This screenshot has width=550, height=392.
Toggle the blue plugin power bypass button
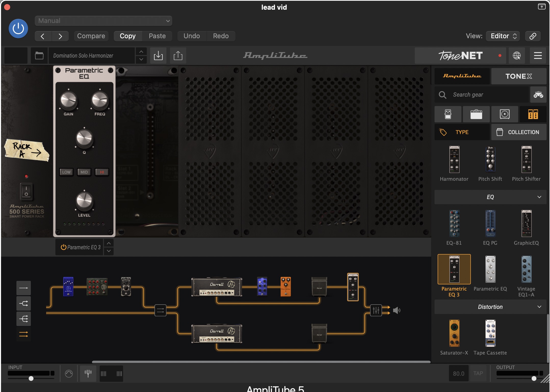(x=18, y=29)
